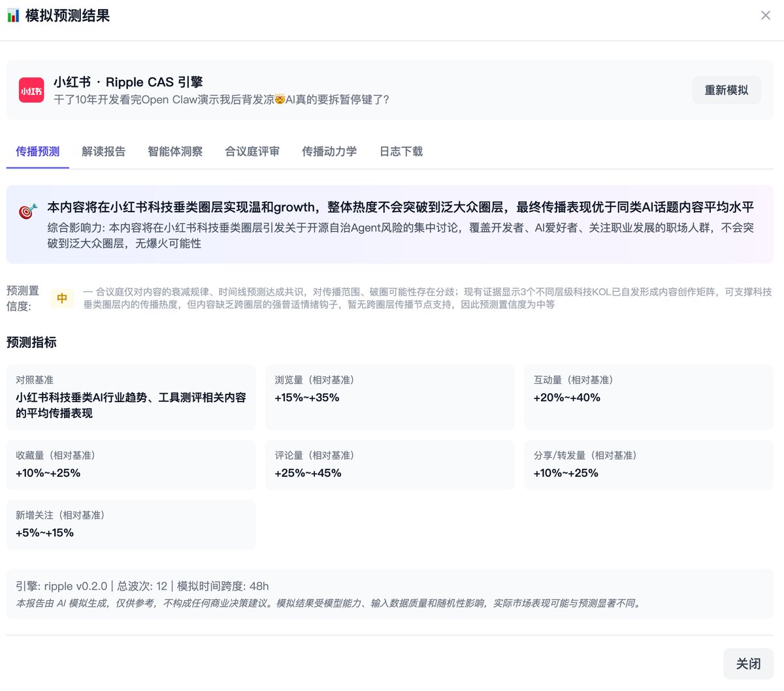Screen dimensions: 784x691
Task: Click the 收藏量 metric card
Action: click(131, 464)
